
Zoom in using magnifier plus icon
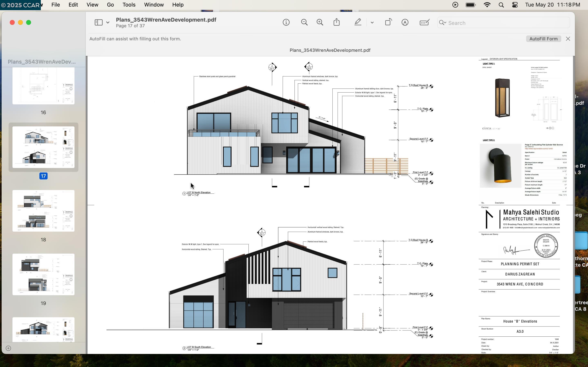(x=320, y=23)
